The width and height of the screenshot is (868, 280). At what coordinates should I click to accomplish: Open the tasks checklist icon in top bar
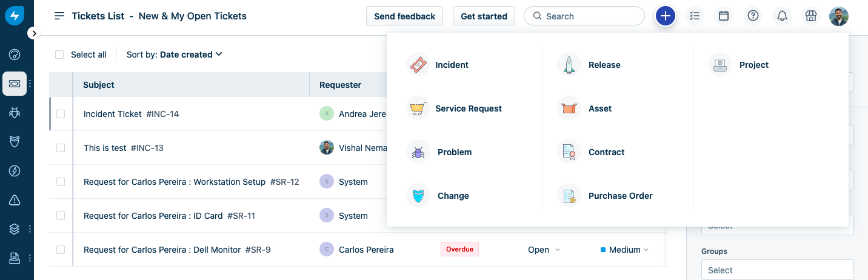coord(695,16)
